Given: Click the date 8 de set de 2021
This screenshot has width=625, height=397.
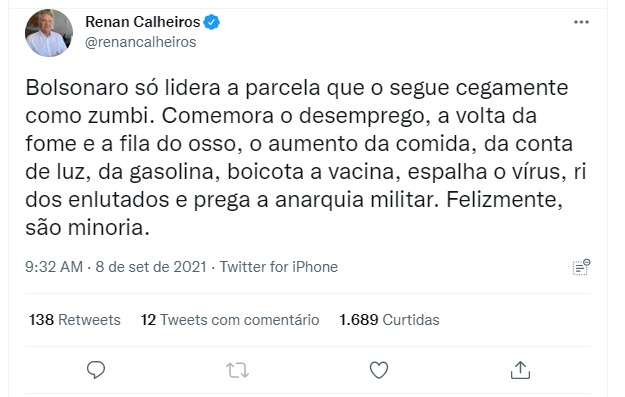Looking at the screenshot, I should click(151, 267).
